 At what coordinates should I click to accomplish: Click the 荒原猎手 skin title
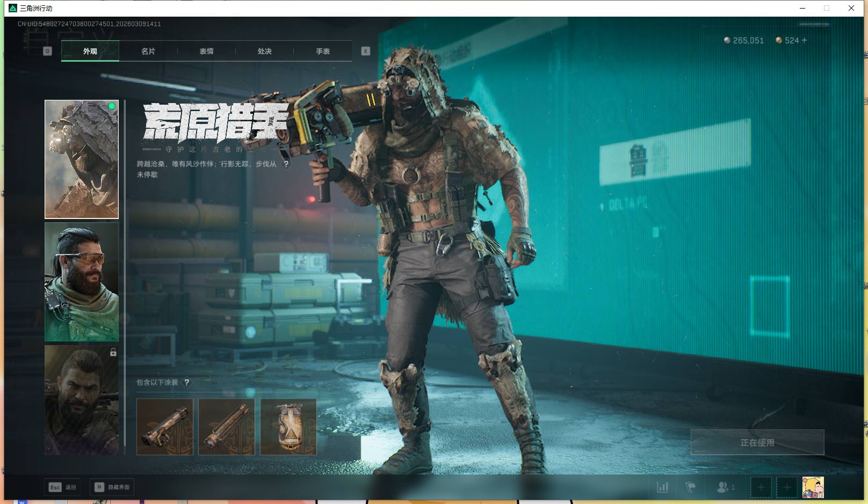click(216, 122)
